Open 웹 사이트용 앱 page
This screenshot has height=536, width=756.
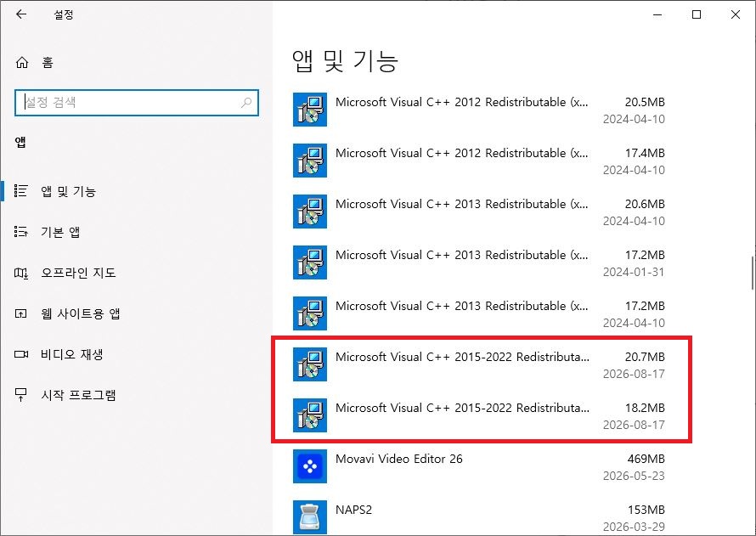pos(81,313)
